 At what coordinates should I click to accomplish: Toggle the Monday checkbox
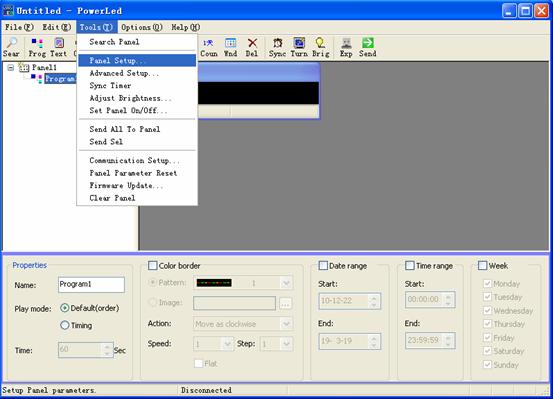(x=487, y=283)
